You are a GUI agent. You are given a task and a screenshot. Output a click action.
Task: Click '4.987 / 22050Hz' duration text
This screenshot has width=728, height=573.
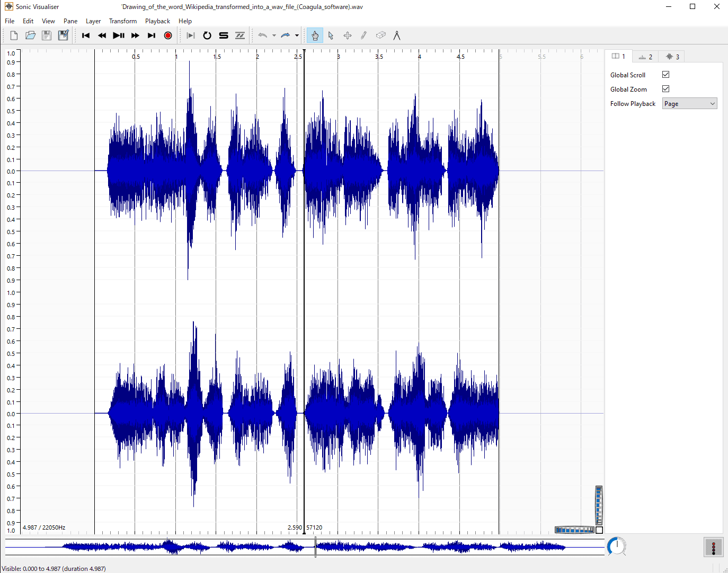44,527
